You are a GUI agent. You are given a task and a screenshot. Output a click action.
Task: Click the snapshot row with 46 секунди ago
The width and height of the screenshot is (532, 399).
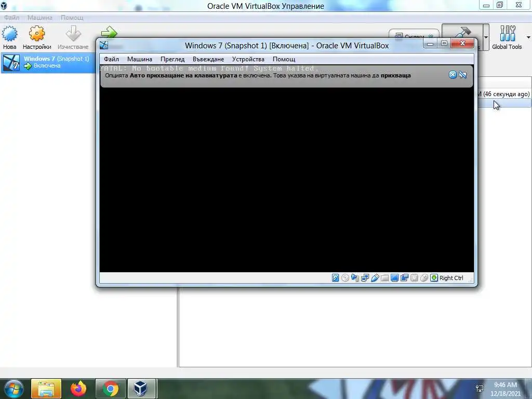[x=504, y=94]
